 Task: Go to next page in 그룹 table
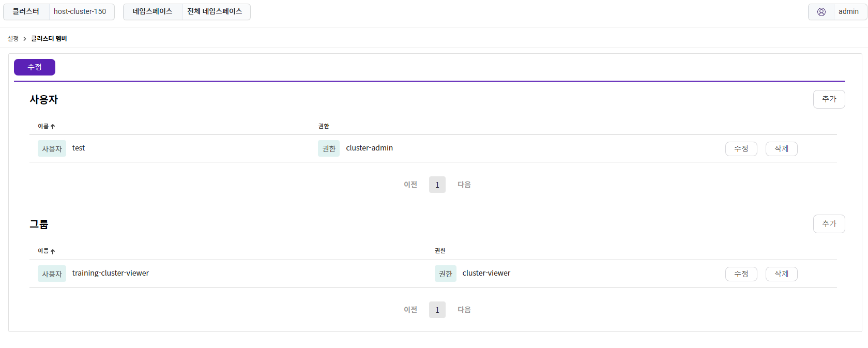(464, 310)
